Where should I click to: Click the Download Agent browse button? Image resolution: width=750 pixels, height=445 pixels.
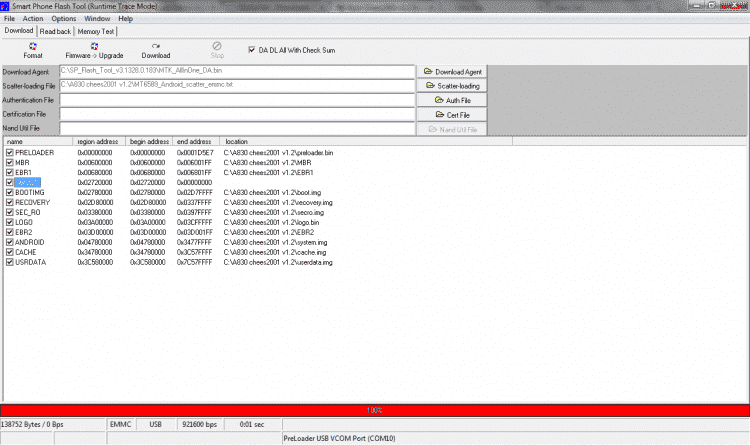452,72
